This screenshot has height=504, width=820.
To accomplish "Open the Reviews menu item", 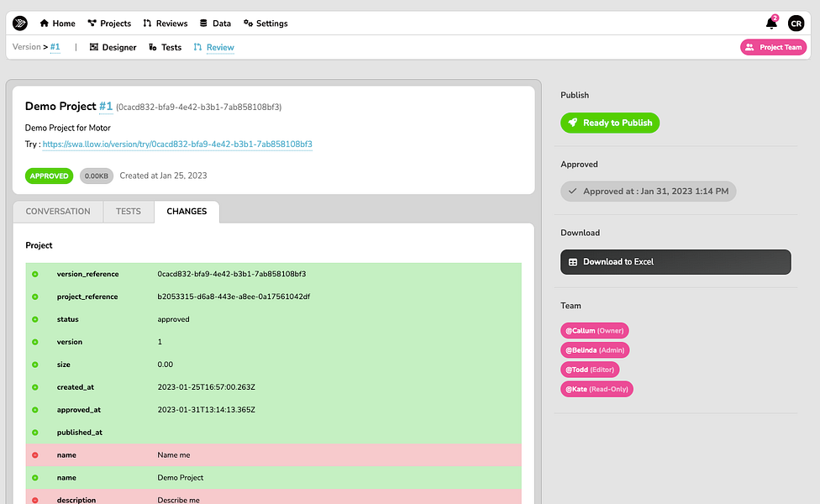I will click(166, 23).
